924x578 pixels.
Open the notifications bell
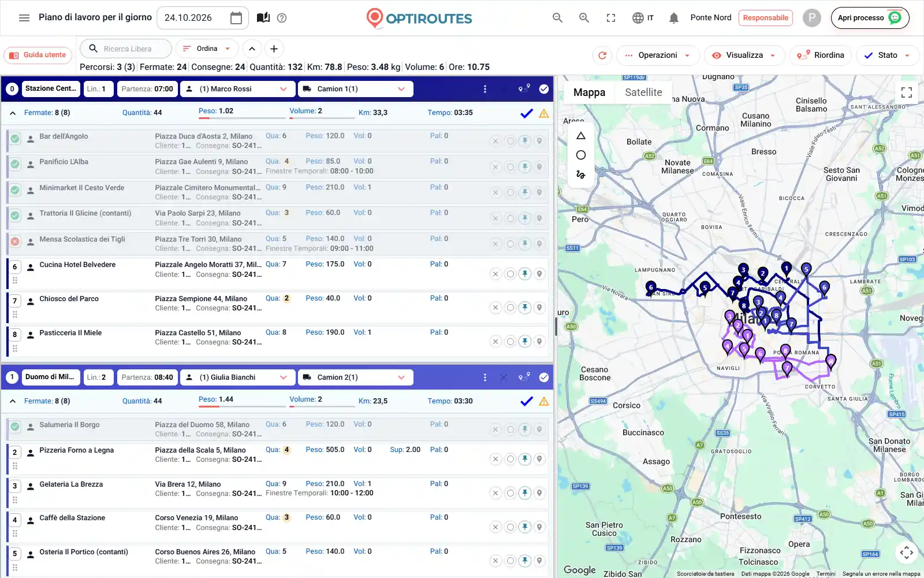click(x=673, y=18)
